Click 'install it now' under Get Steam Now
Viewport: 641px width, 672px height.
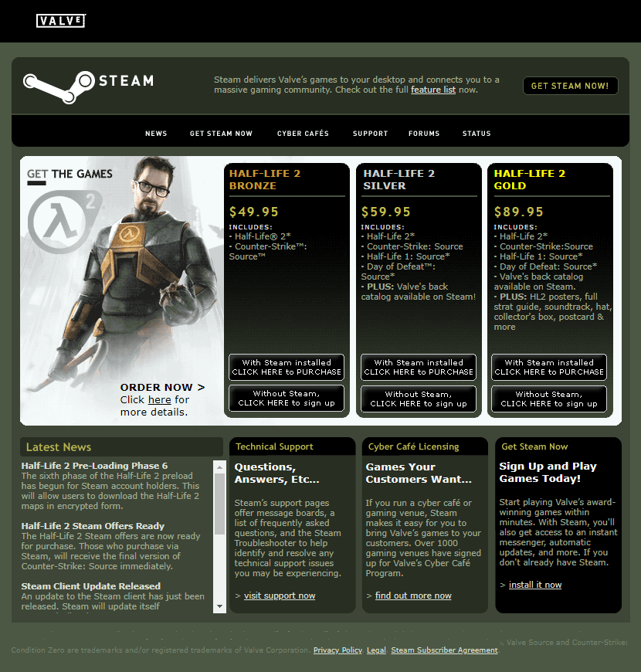coord(535,585)
